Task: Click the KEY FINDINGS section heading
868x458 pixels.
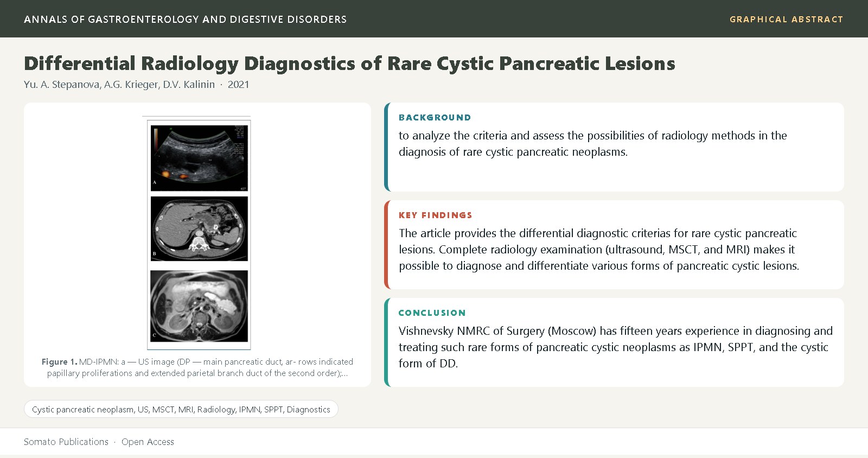Action: pyautogui.click(x=435, y=215)
